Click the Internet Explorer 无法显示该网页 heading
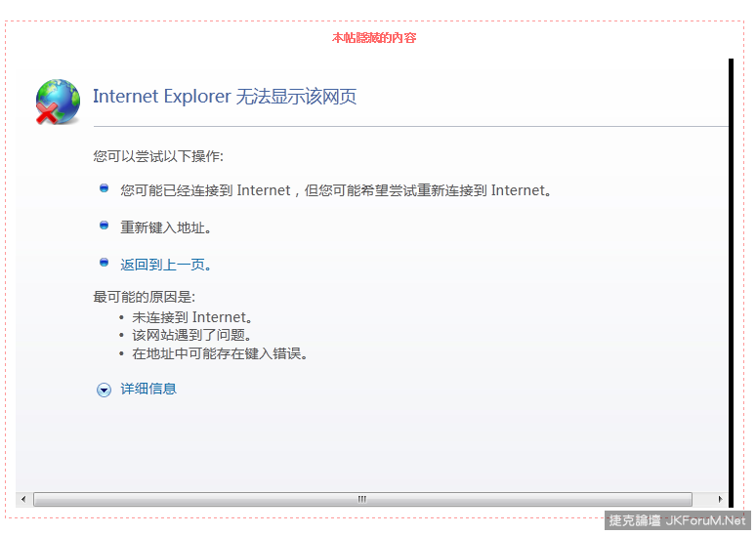Screen dimensions: 756x535 (225, 97)
